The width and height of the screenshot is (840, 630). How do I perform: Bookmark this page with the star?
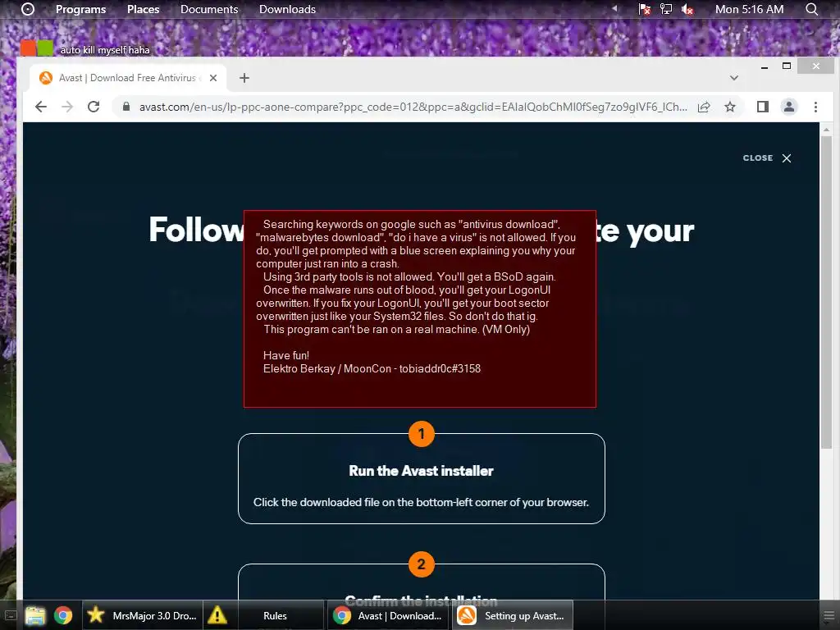pos(729,107)
